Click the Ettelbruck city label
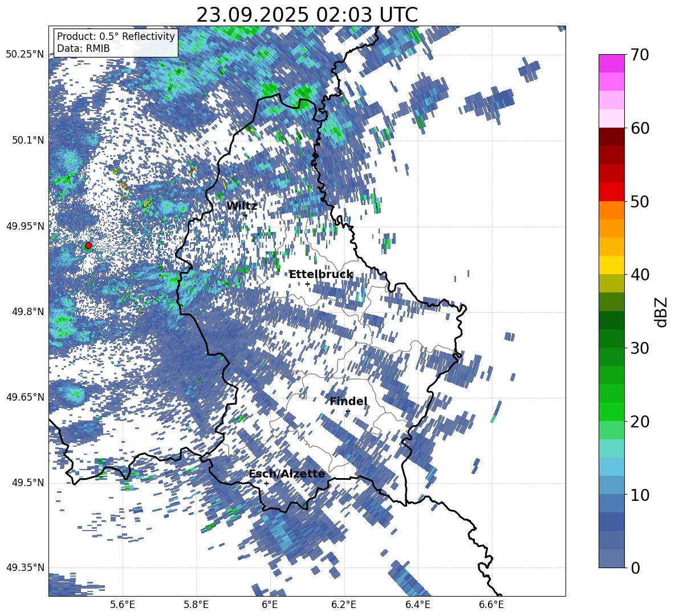The height and width of the screenshot is (616, 675). pos(321,275)
